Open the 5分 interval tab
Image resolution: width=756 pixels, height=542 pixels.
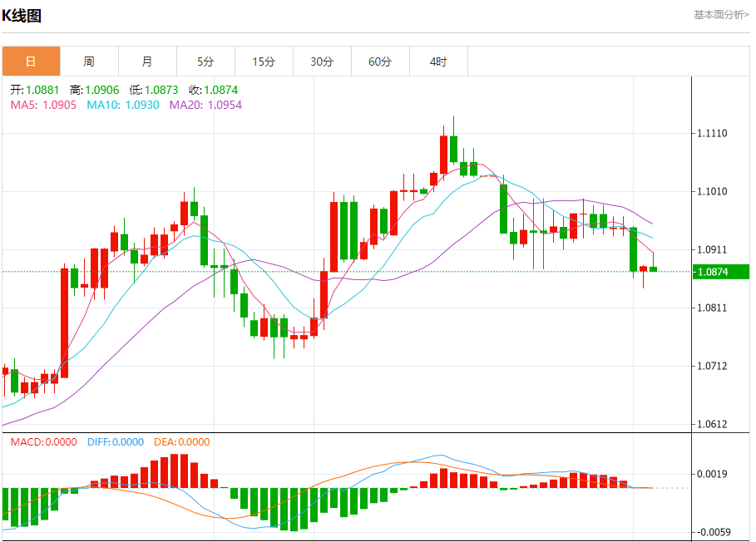(x=206, y=62)
